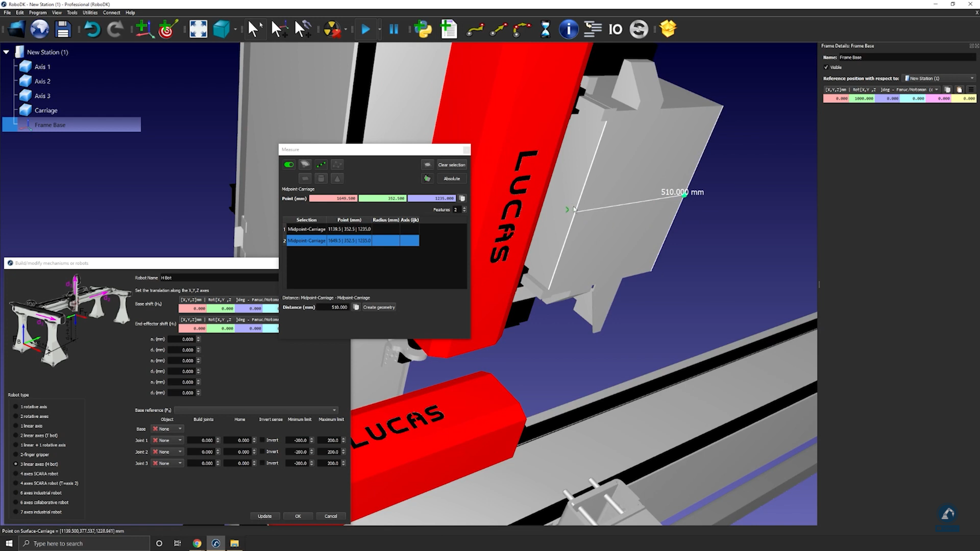980x551 pixels.
Task: Click Fit all view icon
Action: pyautogui.click(x=198, y=30)
